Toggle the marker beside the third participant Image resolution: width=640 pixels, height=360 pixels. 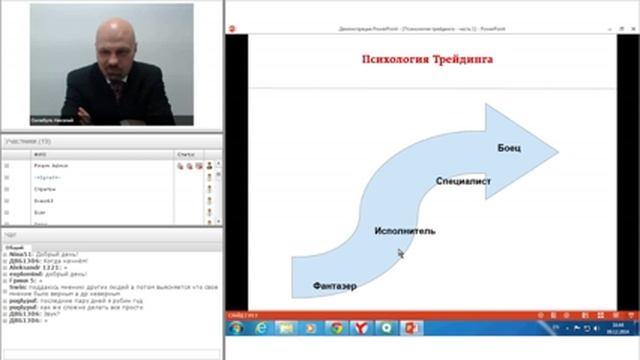tap(7, 189)
